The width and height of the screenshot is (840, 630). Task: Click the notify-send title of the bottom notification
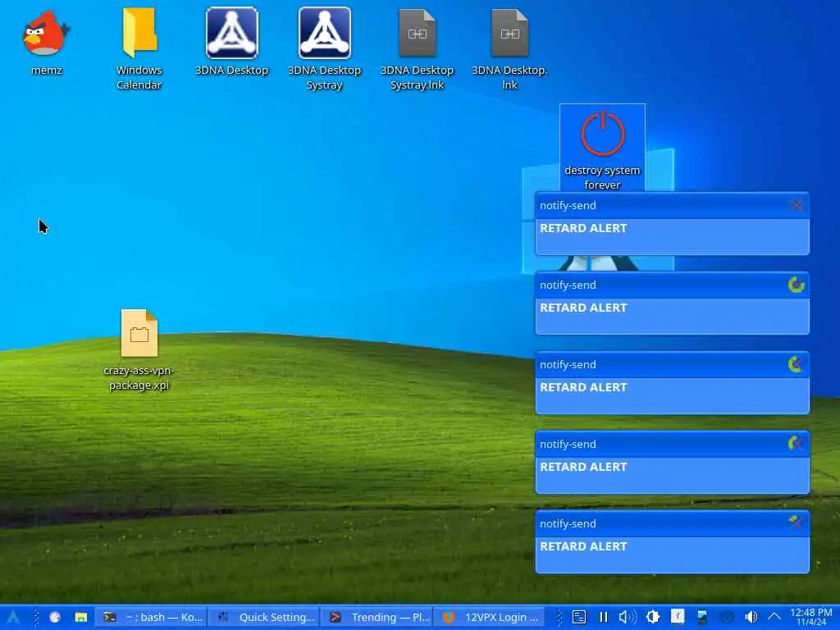(x=568, y=524)
